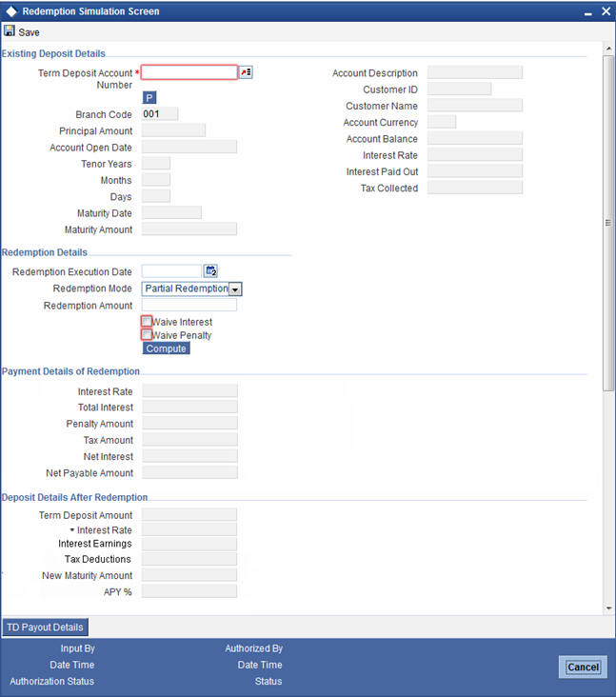Click the Net Interest field
This screenshot has height=697, width=616.
coord(189,456)
